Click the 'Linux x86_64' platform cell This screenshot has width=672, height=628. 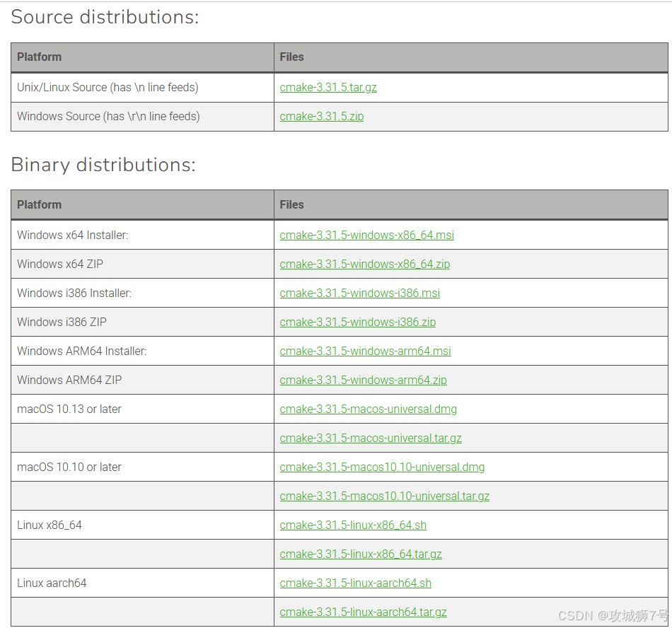point(142,525)
